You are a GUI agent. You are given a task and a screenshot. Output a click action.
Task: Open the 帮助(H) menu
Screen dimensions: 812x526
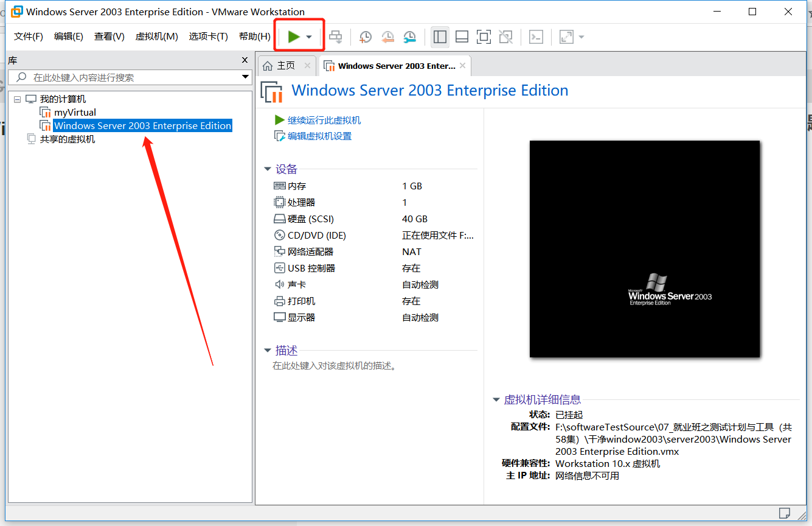pos(254,37)
